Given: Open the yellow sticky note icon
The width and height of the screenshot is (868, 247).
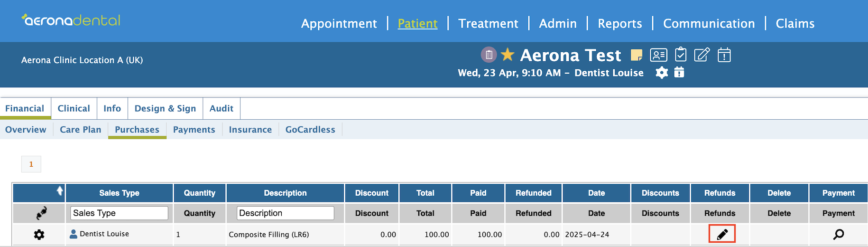Looking at the screenshot, I should (637, 55).
